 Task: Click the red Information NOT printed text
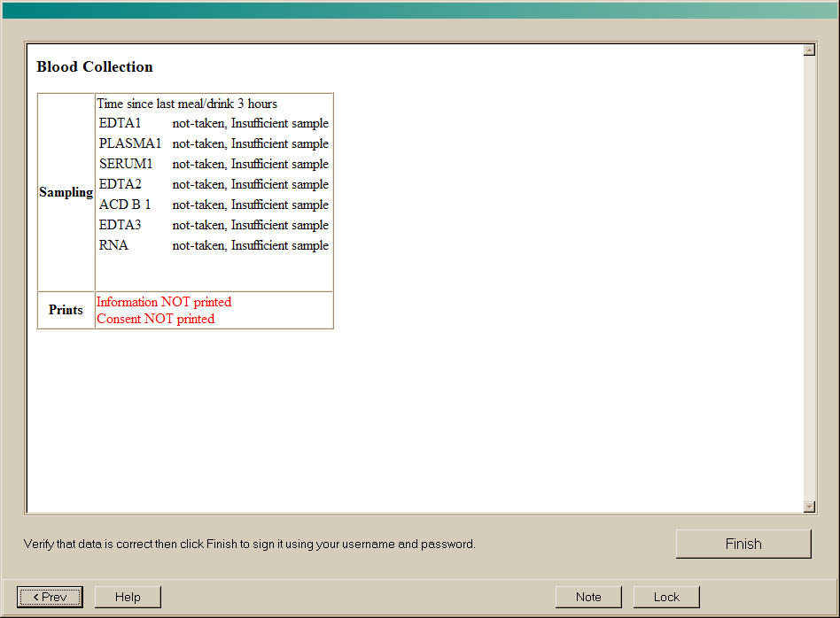(x=164, y=302)
